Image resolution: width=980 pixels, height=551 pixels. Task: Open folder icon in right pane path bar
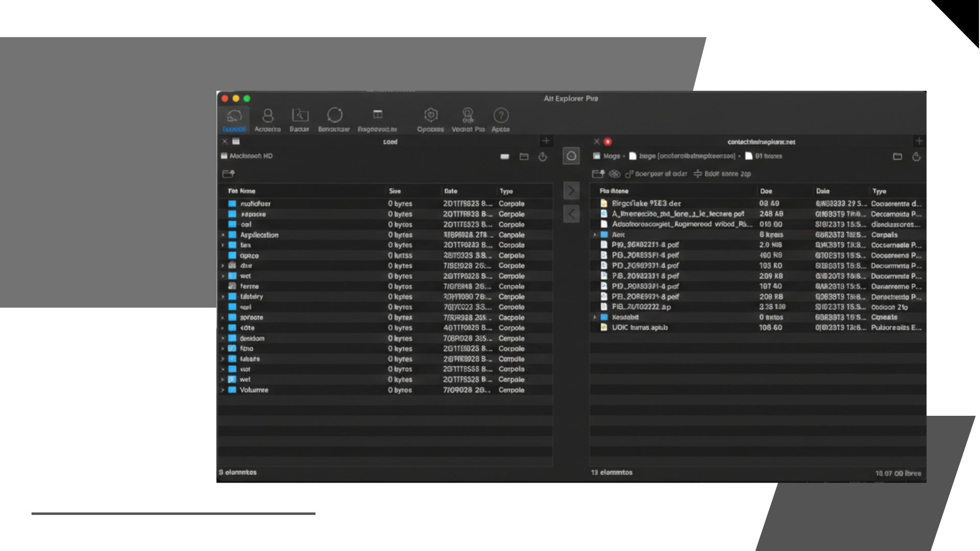897,157
